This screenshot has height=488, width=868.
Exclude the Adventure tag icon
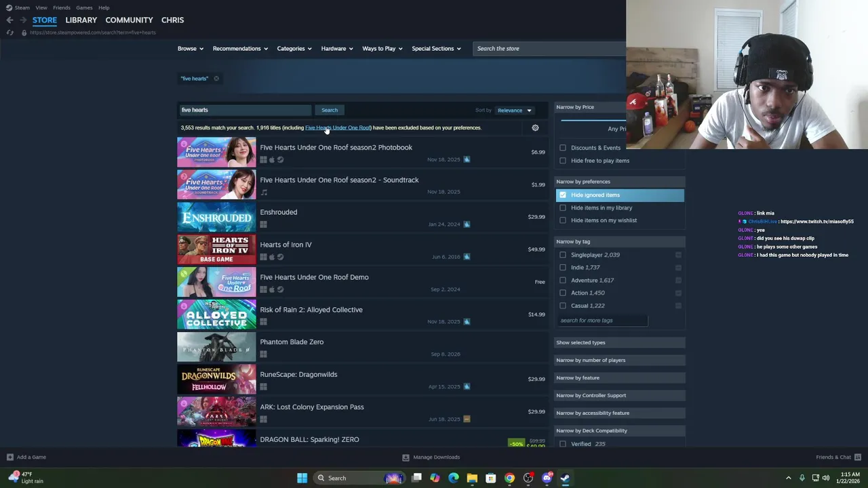tap(678, 280)
